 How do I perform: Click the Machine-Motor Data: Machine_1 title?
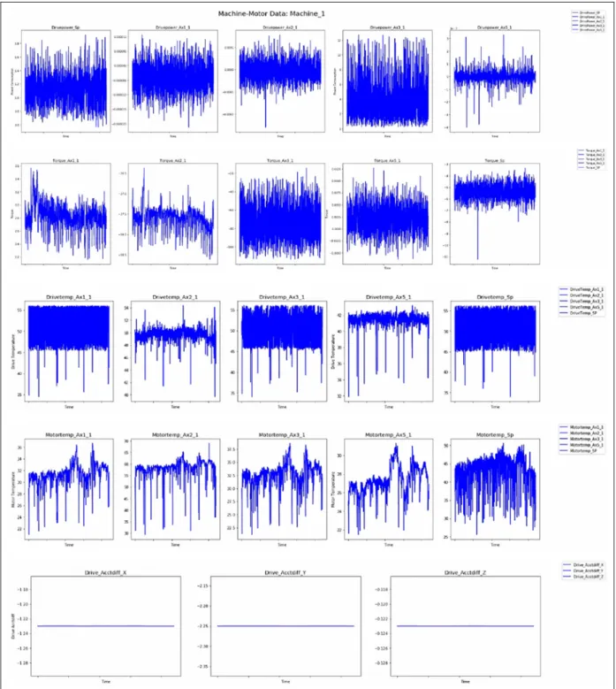tap(271, 13)
